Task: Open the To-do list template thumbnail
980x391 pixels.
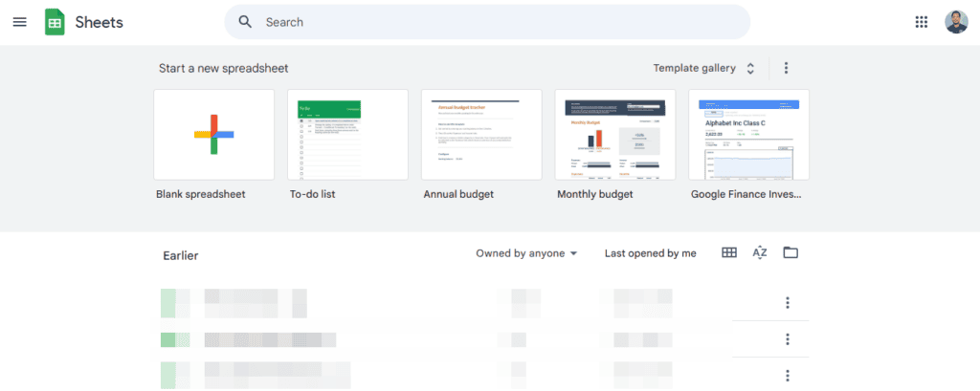Action: pyautogui.click(x=347, y=134)
